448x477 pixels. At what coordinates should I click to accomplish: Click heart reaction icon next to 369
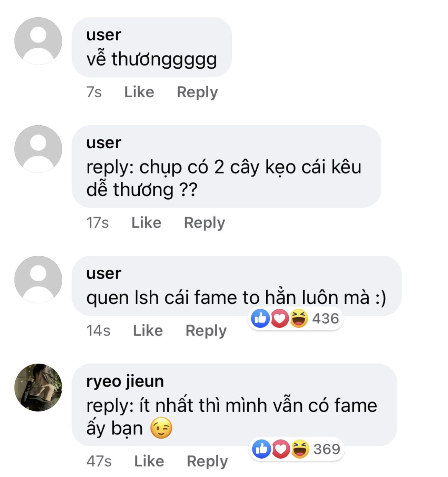tap(281, 449)
